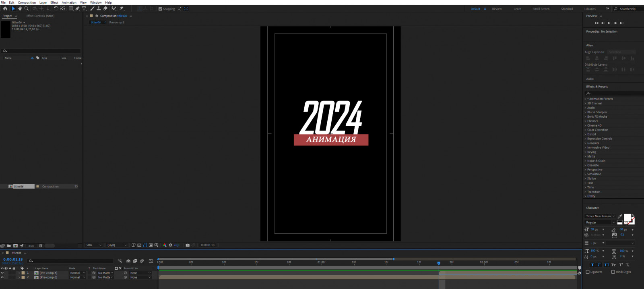Viewport: 644px width, 289px height.
Task: Select the Eraser tool
Action: click(105, 8)
